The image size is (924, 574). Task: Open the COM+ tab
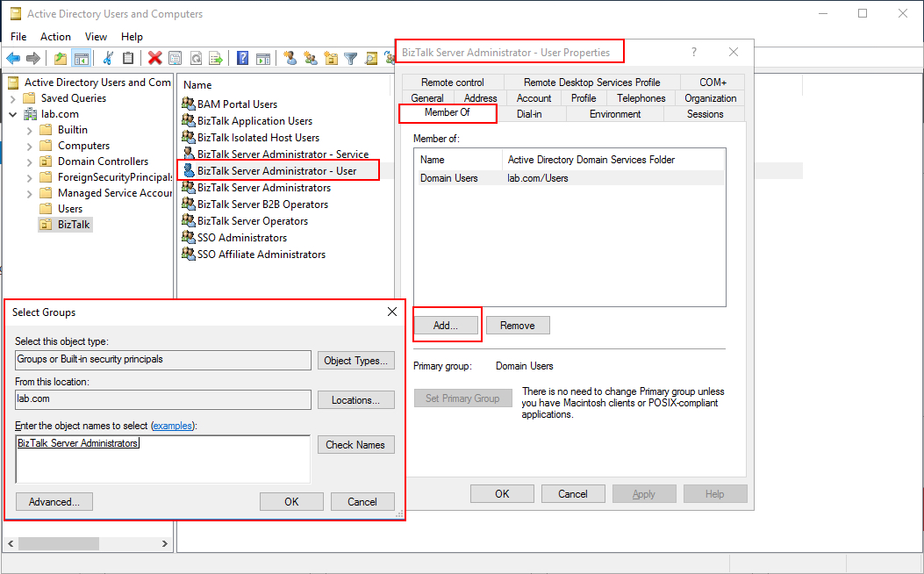(713, 83)
